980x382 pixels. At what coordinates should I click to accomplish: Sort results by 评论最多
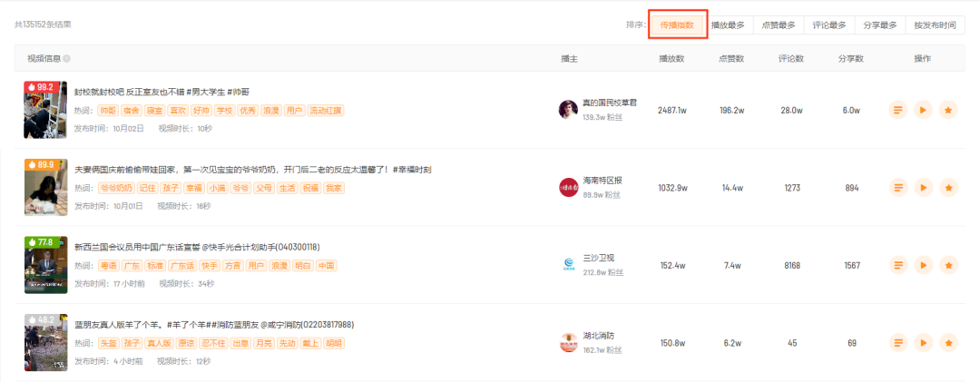(x=828, y=25)
